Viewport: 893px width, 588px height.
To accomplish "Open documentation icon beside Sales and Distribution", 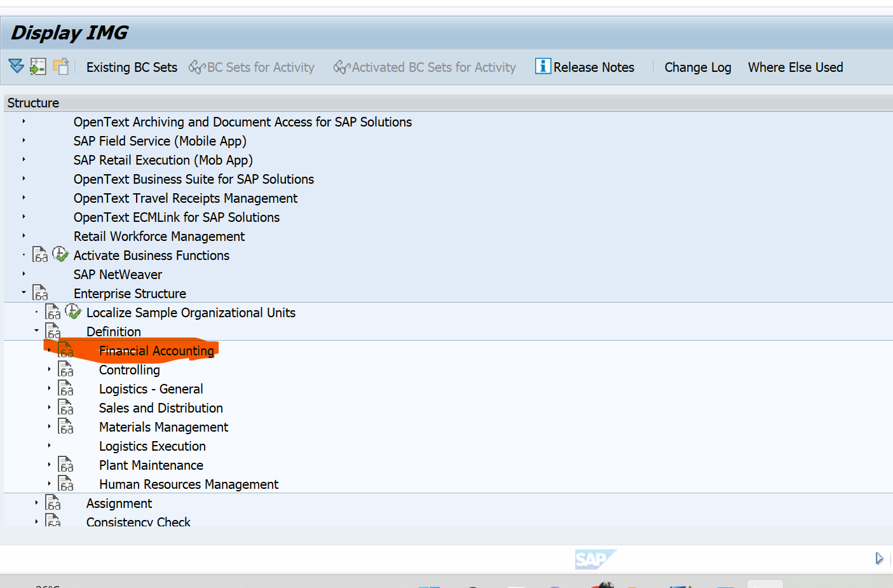I will 65,407.
